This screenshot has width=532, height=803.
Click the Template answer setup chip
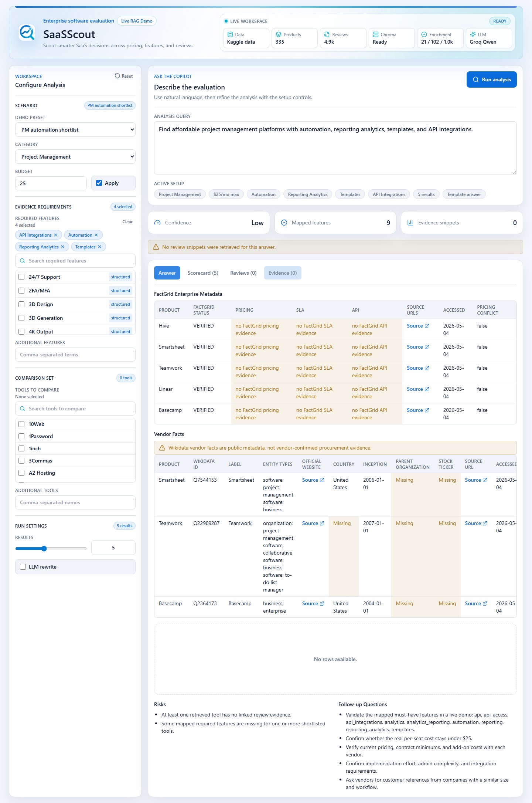point(464,194)
